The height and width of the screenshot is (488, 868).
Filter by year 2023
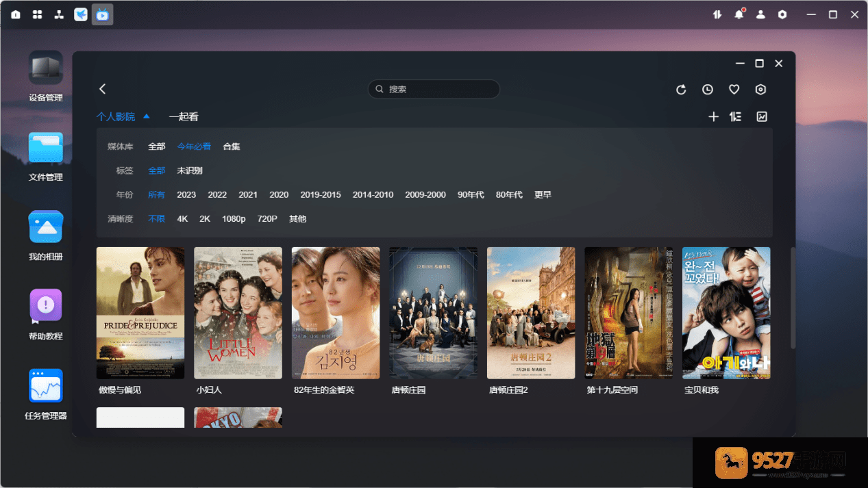pos(186,195)
